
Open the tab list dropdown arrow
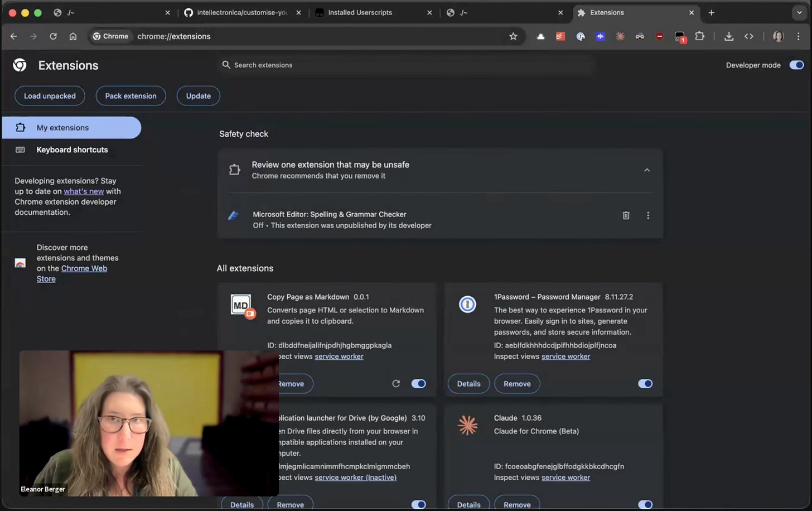[799, 12]
